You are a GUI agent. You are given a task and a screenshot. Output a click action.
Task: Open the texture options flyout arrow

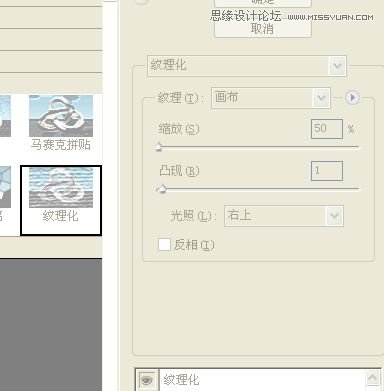pyautogui.click(x=352, y=98)
